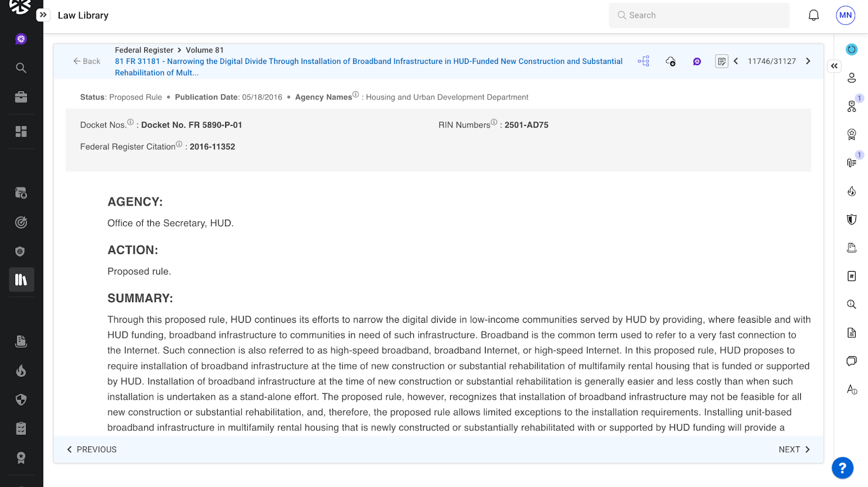Click Federal Register breadcrumb
The width and height of the screenshot is (868, 487).
(144, 50)
